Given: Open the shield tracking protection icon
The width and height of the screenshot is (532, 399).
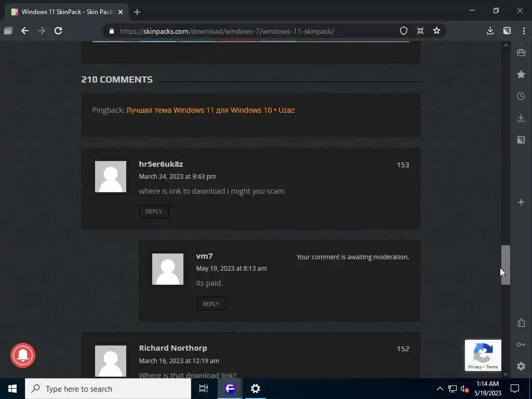Looking at the screenshot, I should point(403,31).
